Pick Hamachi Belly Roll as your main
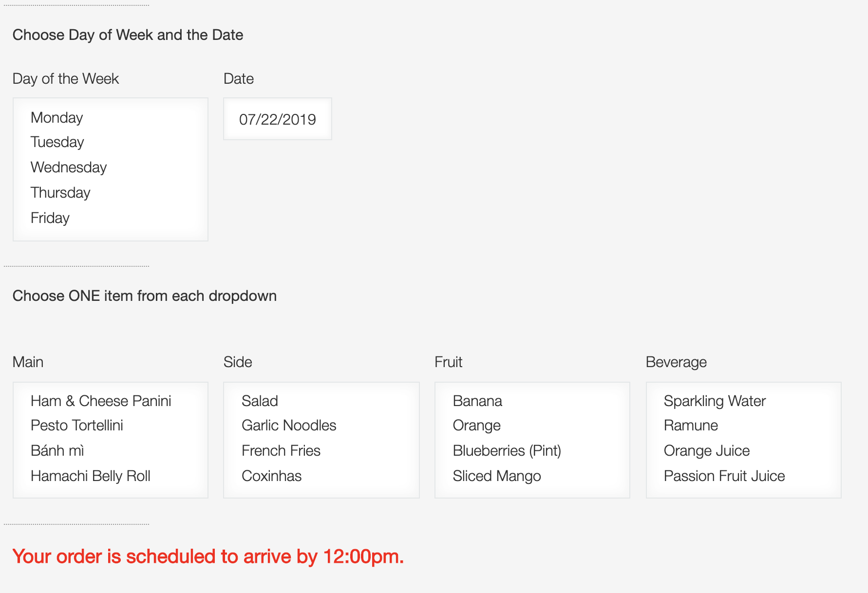 90,476
